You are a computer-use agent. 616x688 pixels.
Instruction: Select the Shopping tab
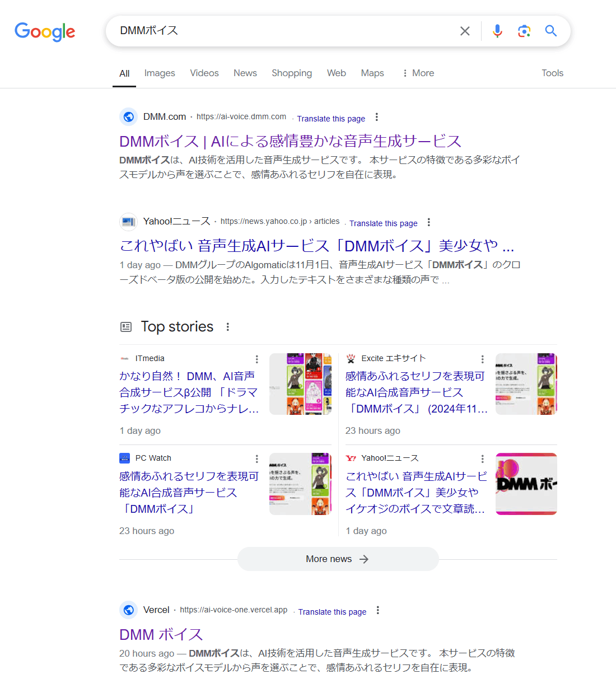click(x=292, y=73)
